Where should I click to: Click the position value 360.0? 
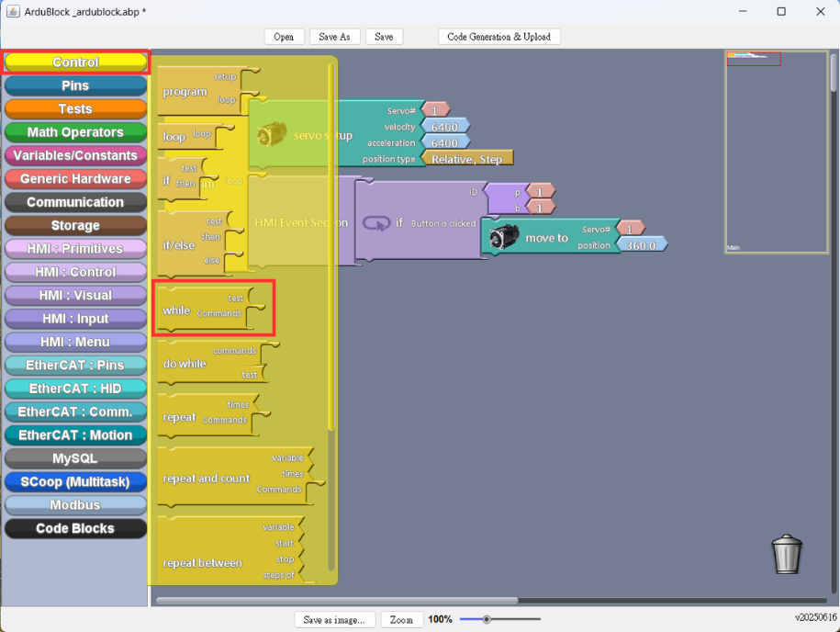point(641,245)
